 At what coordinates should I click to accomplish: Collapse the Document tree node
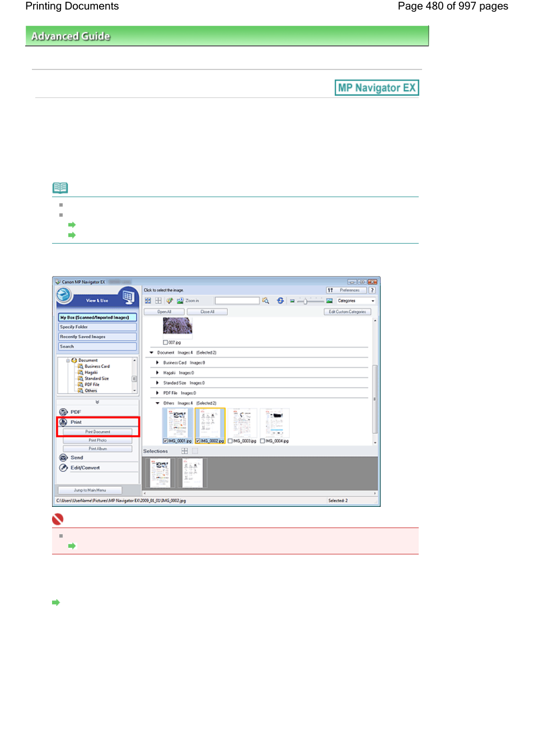pos(68,360)
